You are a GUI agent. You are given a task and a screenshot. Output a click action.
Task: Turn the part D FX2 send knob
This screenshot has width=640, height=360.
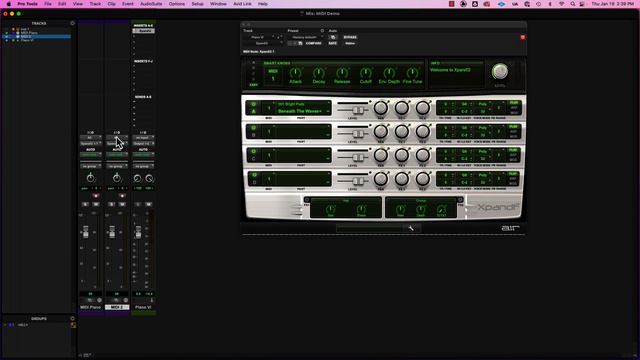click(x=423, y=179)
